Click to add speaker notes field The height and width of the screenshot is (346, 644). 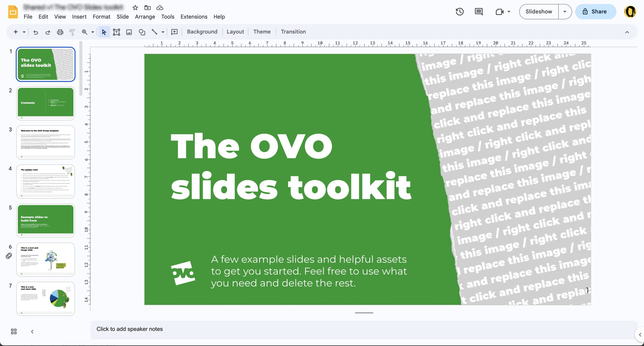364,330
